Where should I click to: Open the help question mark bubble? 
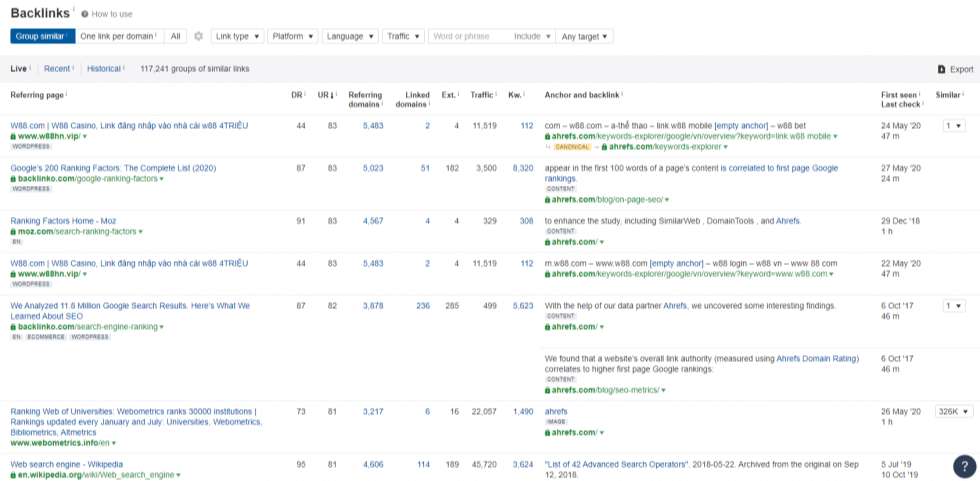pyautogui.click(x=964, y=466)
